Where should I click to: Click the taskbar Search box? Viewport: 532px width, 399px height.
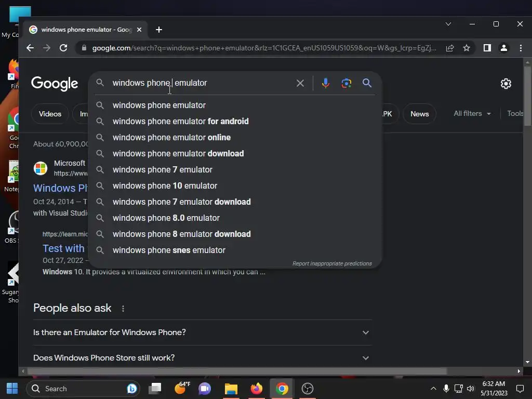83,389
